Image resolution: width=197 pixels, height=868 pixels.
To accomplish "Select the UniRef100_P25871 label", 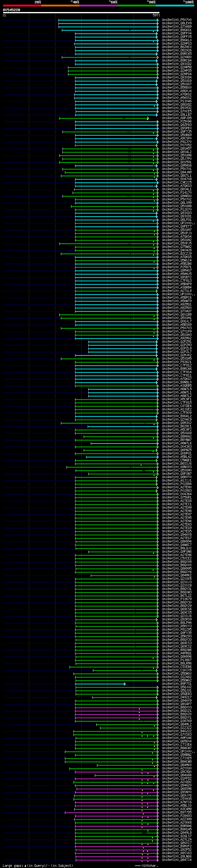I will [x=177, y=267].
